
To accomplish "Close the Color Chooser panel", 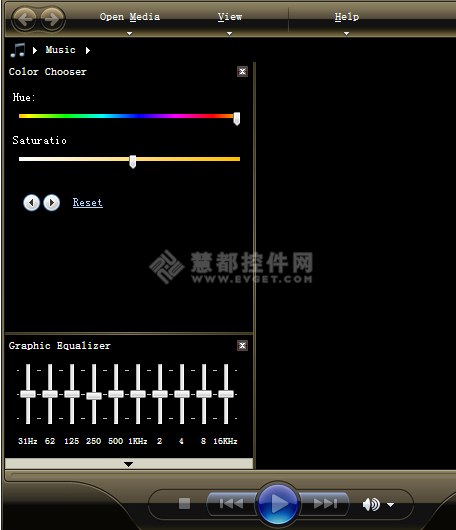I will point(242,71).
